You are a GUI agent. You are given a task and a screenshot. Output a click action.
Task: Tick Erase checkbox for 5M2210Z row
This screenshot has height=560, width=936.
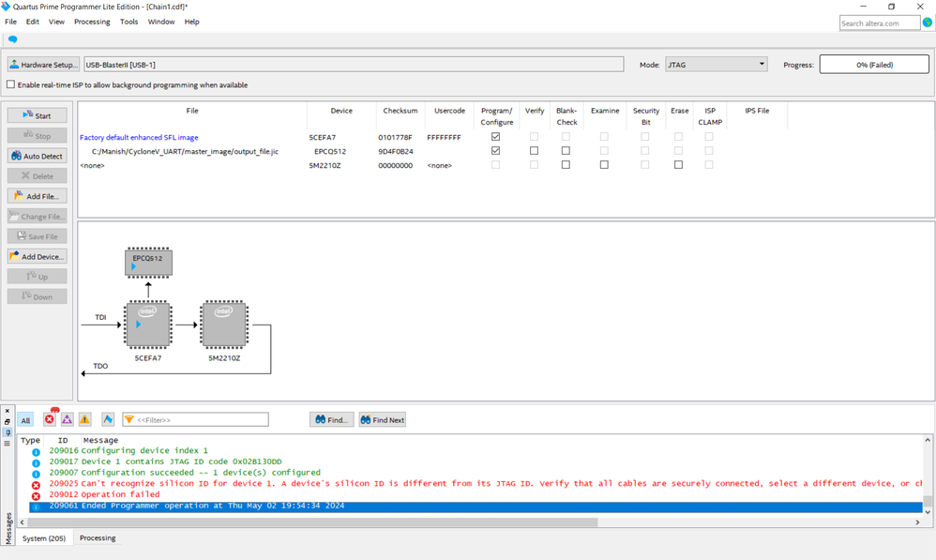click(678, 165)
